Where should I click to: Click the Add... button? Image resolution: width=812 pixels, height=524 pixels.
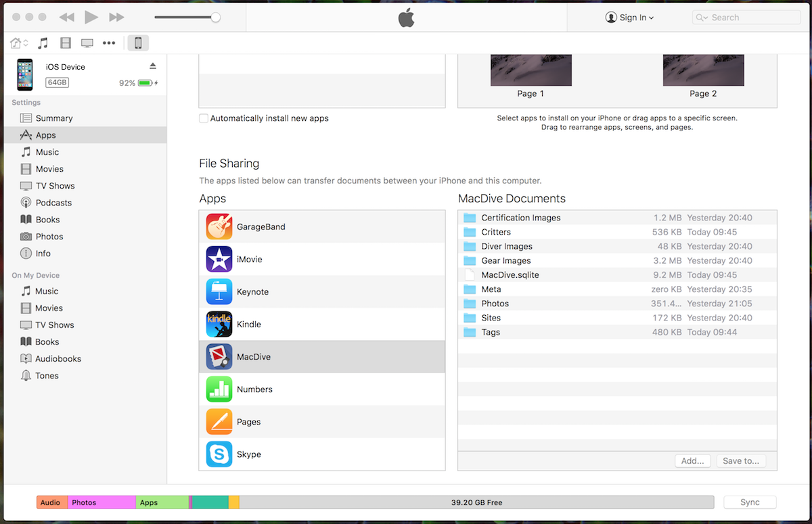point(693,460)
